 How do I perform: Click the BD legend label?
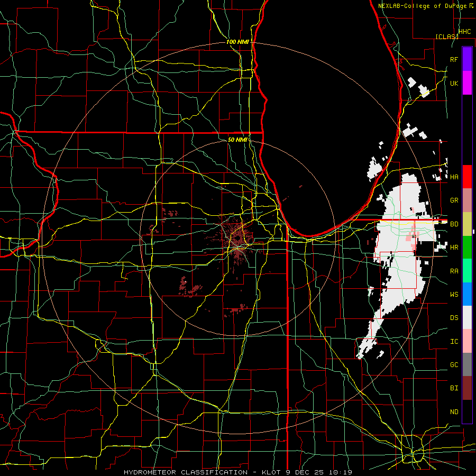[x=454, y=224]
